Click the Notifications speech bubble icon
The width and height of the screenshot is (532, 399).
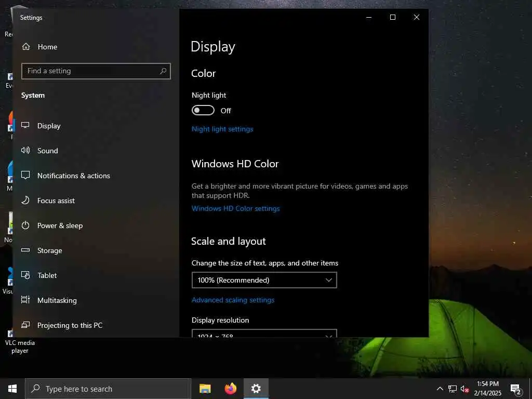[x=25, y=175]
